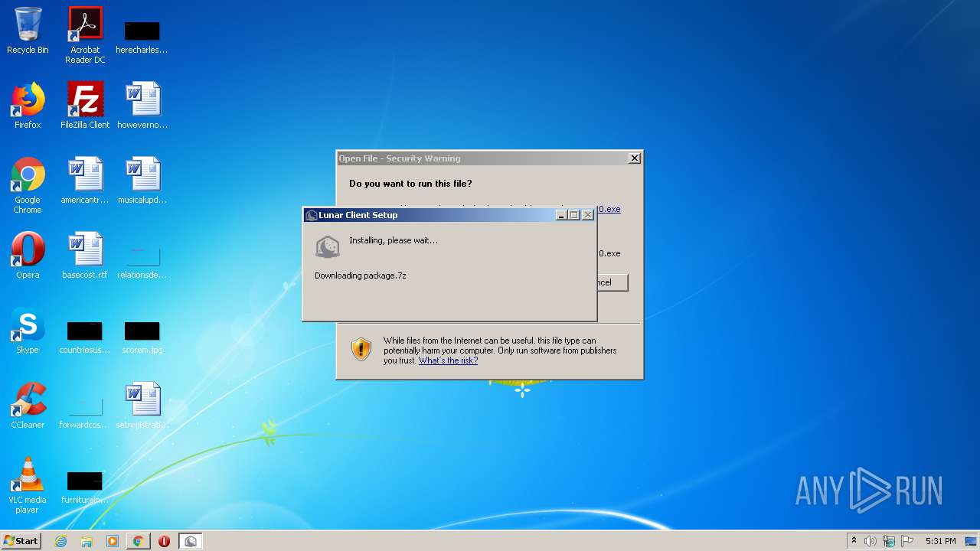Close the Lunar Client Setup window
The width and height of the screenshot is (980, 551).
588,215
